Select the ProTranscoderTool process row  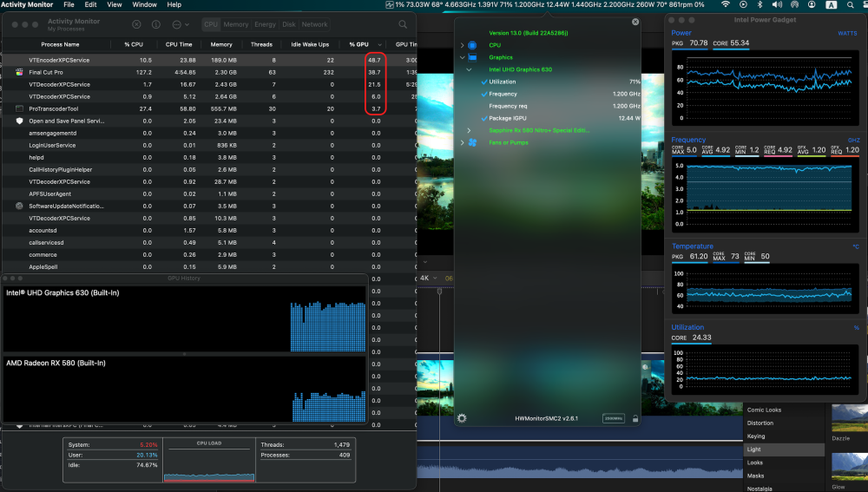point(209,108)
